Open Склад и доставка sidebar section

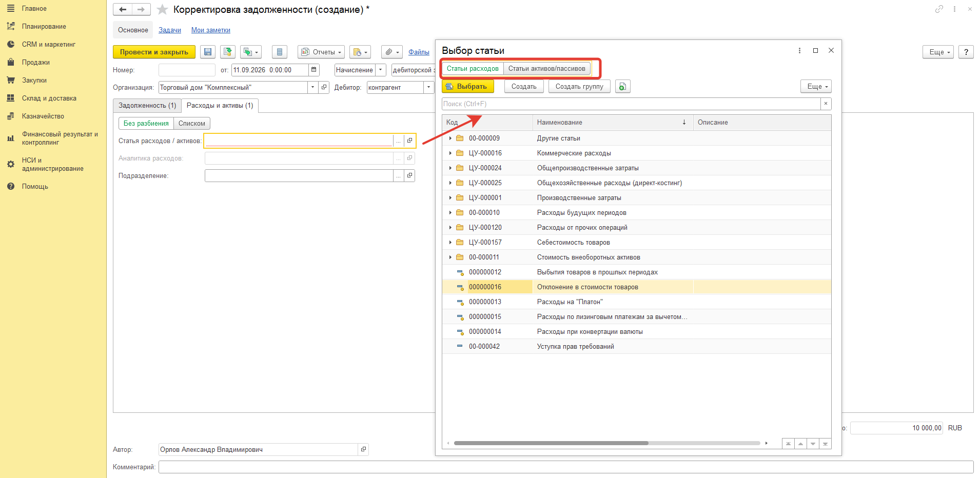tap(49, 98)
